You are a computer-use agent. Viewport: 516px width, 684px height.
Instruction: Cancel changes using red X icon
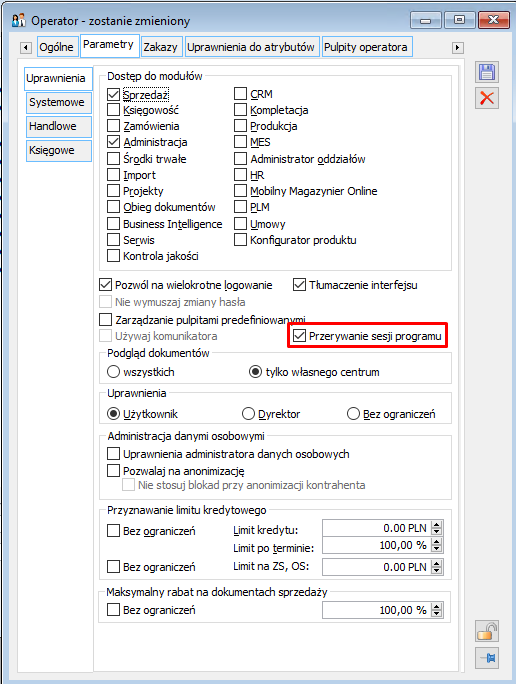487,98
